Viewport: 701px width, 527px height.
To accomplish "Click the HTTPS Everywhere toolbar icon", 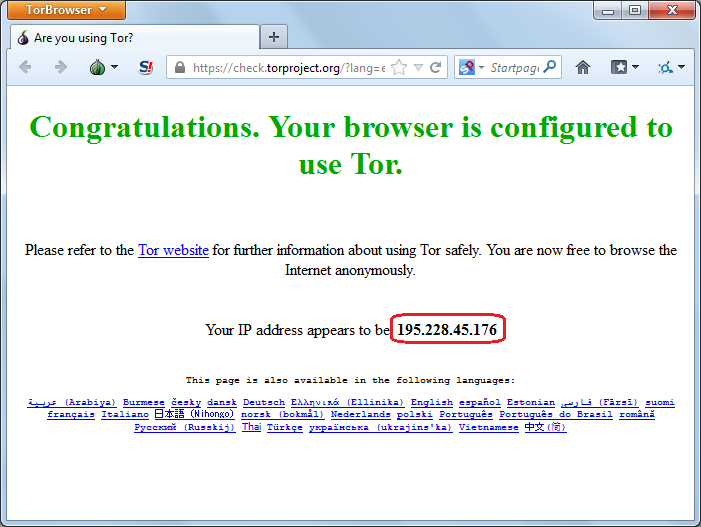I will [665, 67].
